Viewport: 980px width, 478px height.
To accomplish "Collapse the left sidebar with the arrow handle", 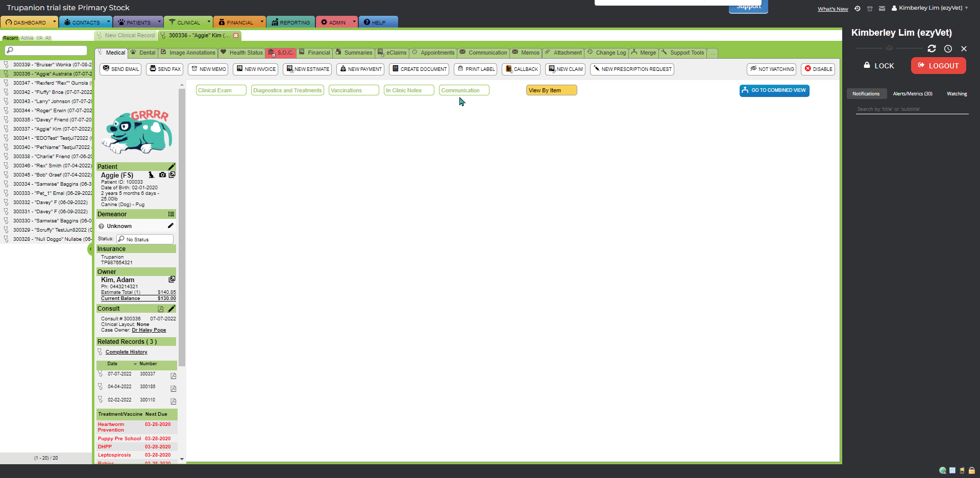I will 90,249.
